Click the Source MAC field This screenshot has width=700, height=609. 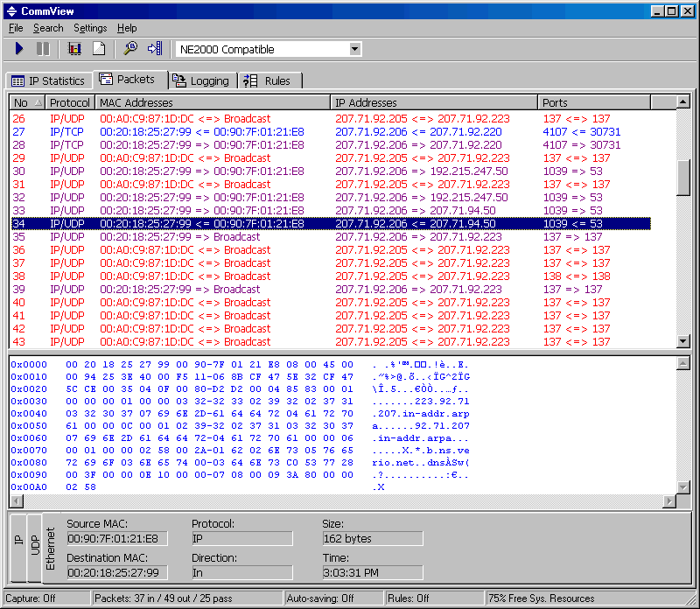(x=117, y=538)
